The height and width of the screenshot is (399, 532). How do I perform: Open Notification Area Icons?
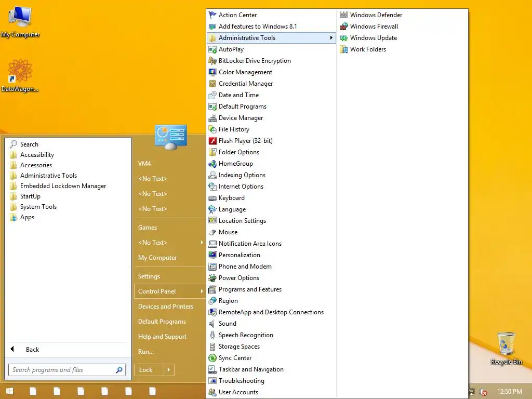pyautogui.click(x=271, y=244)
